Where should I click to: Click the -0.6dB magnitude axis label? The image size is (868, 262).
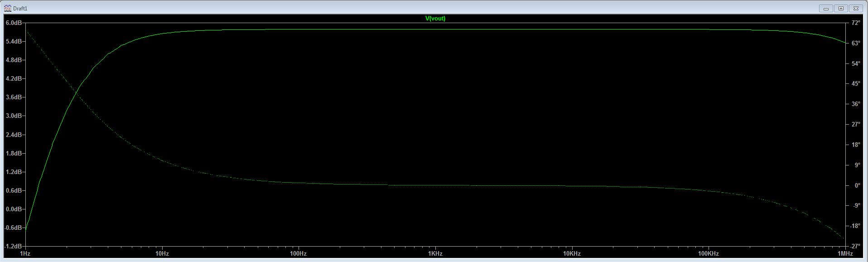tap(13, 228)
